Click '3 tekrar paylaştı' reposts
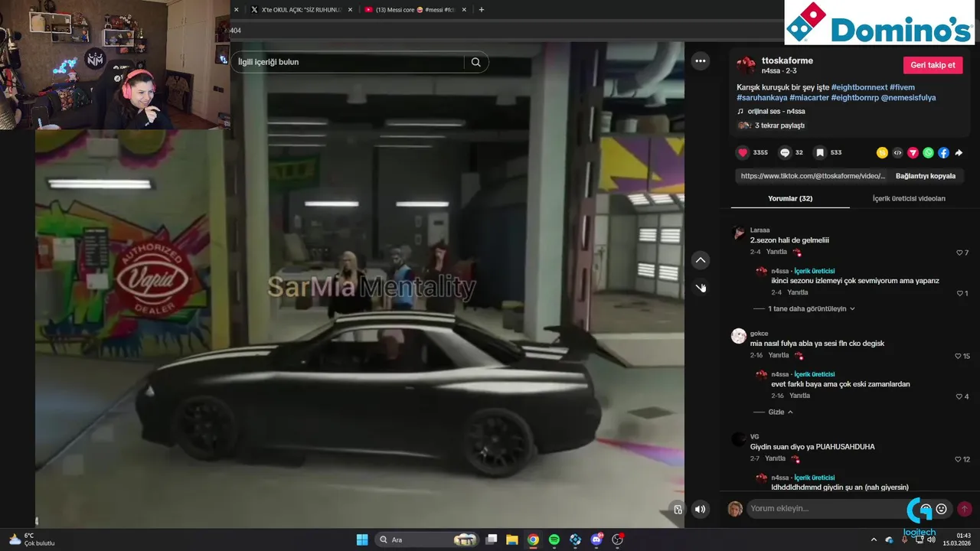 (779, 126)
